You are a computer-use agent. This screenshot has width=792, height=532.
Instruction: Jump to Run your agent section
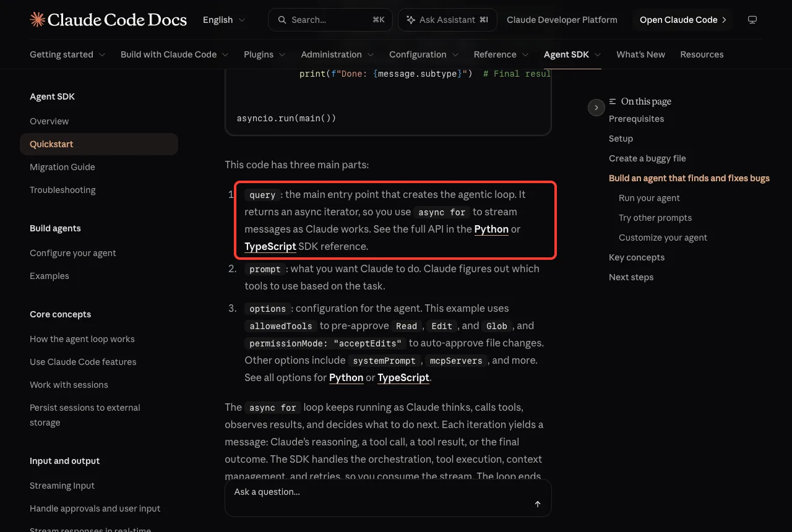649,198
